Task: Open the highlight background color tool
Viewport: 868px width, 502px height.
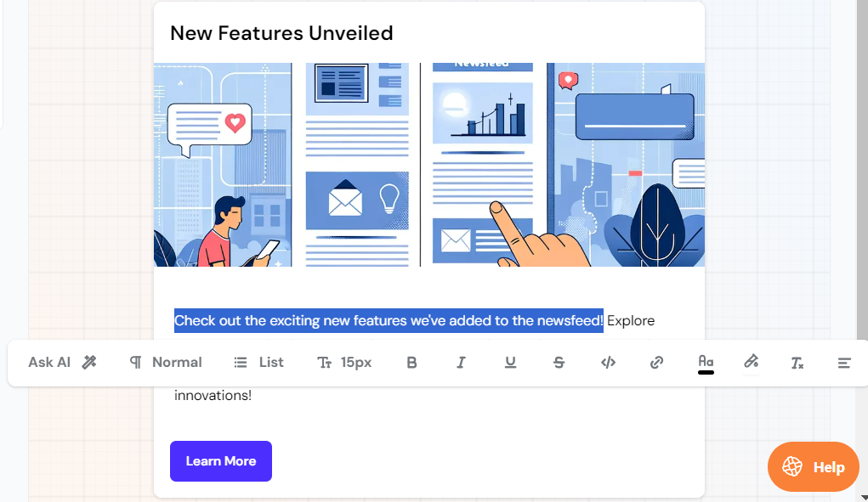Action: pyautogui.click(x=751, y=363)
